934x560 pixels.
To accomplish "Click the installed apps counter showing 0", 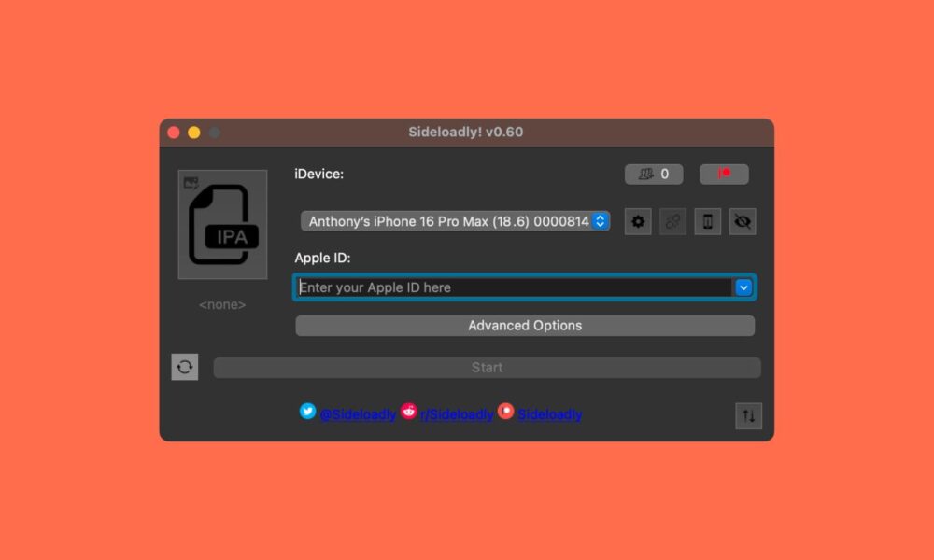I will tap(654, 175).
